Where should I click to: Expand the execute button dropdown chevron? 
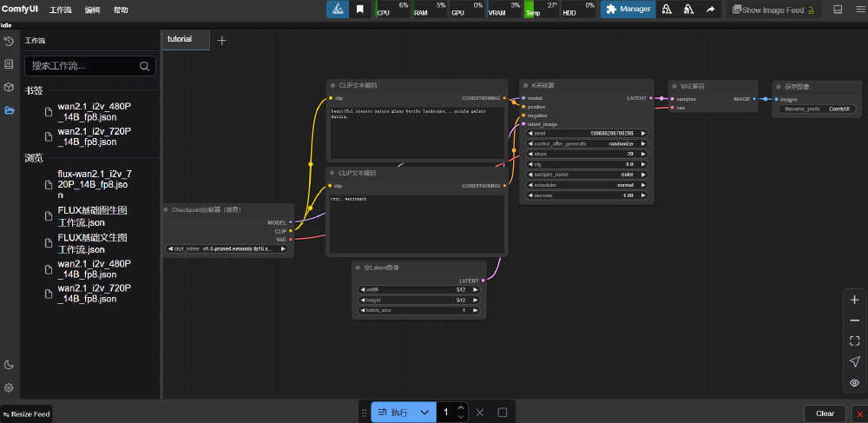click(x=424, y=413)
